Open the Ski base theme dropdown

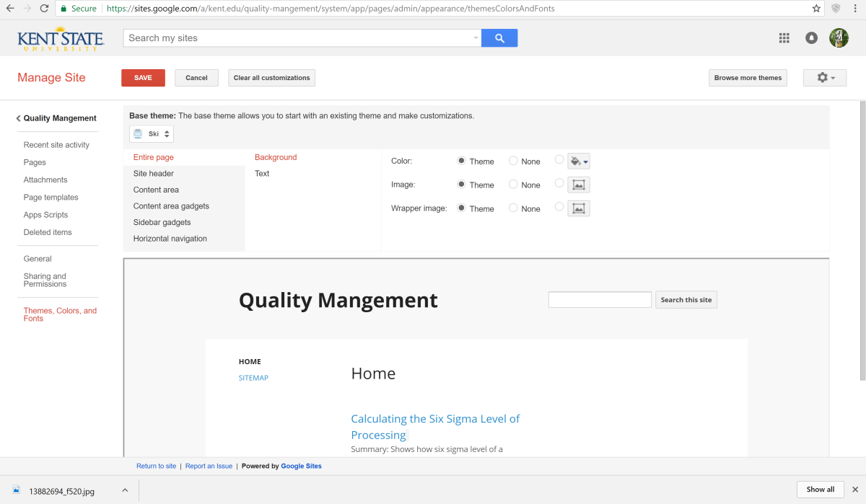[x=152, y=134]
